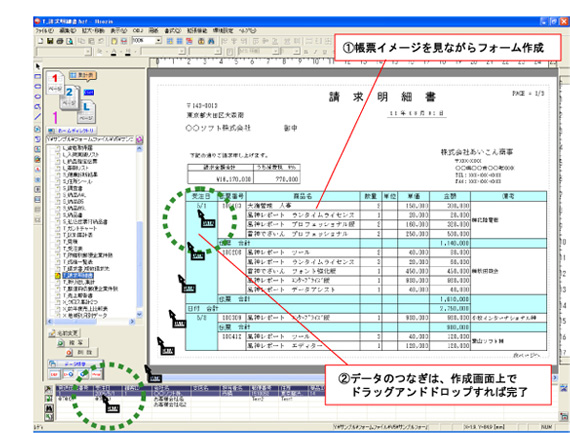The image size is (570, 433).
Task: Click the 商品名 column header in form
Action: coord(302,196)
